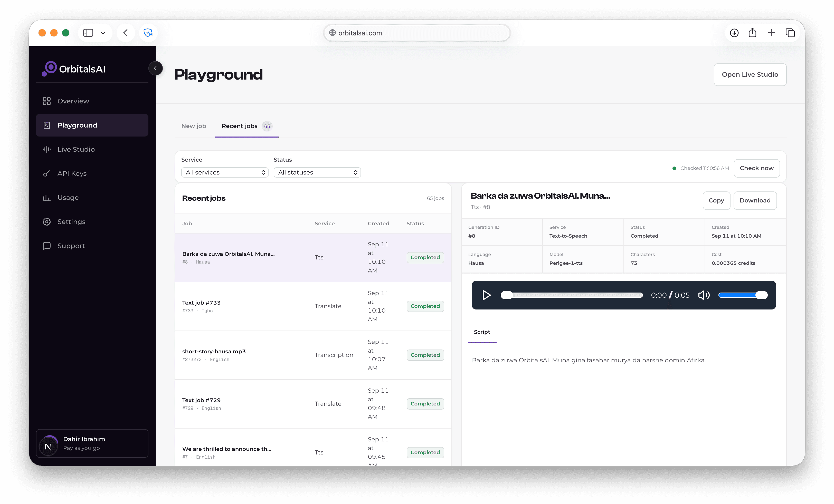Open the browser tab group chevron

coord(103,33)
